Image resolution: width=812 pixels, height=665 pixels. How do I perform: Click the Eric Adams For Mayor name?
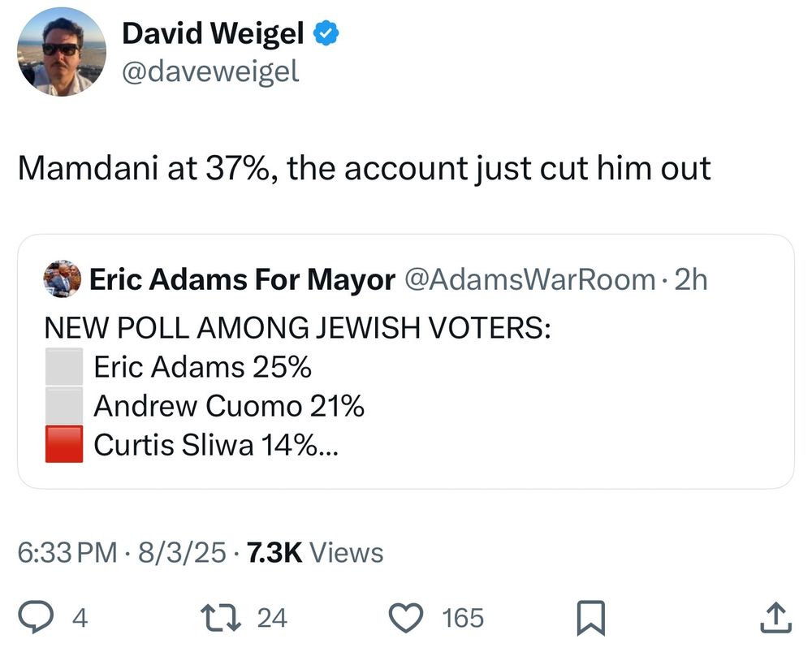(x=242, y=279)
